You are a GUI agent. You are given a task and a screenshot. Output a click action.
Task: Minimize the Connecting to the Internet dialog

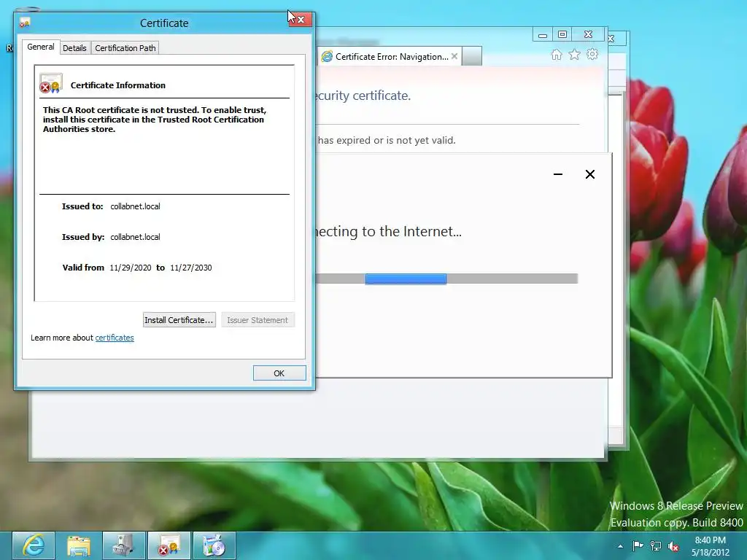pos(558,174)
